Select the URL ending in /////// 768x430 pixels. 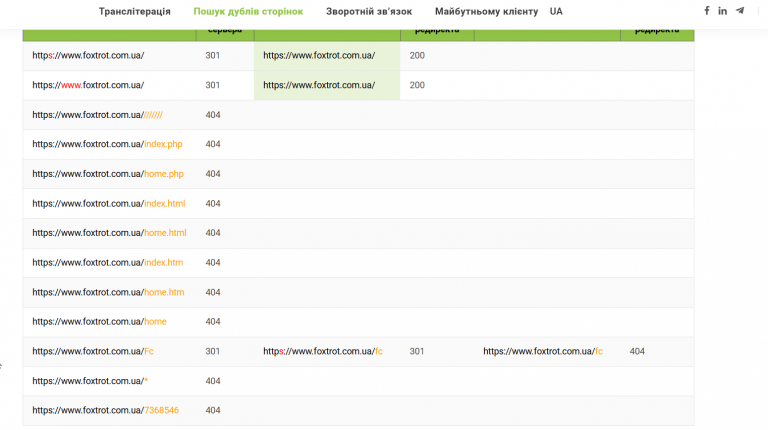pyautogui.click(x=97, y=115)
